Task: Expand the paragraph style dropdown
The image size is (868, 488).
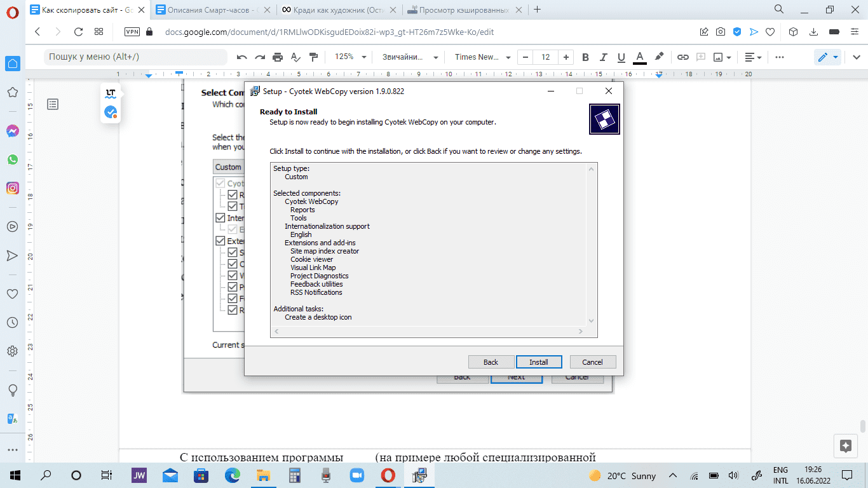Action: pos(410,57)
